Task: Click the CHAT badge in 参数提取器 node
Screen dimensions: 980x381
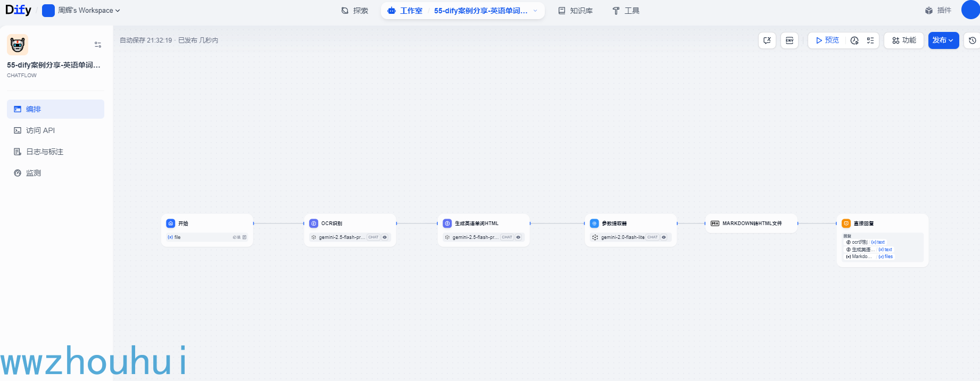Action: 652,237
